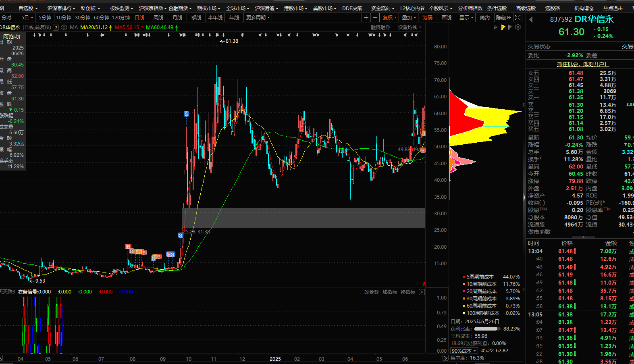Select the 日线 daily tab
Viewport: 634px width, 364px height.
click(139, 17)
